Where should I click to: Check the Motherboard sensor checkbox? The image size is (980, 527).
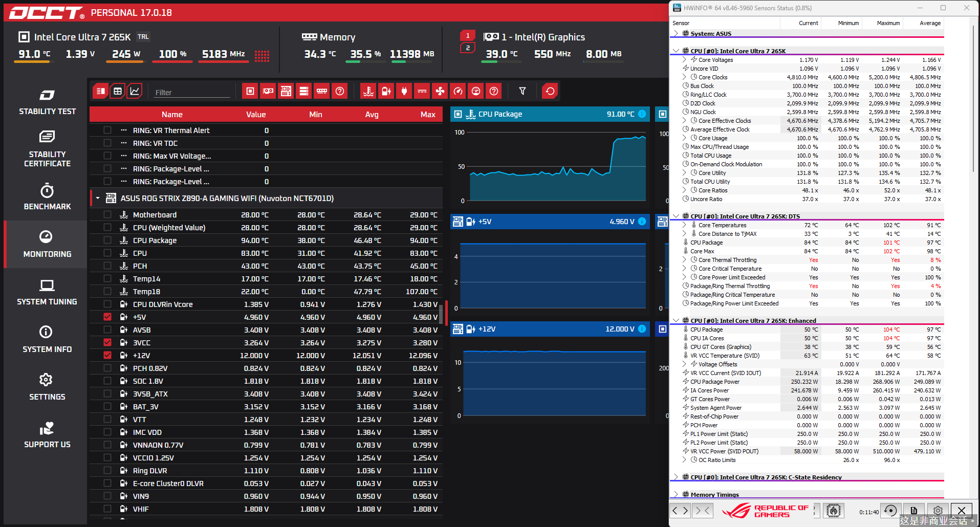coord(107,214)
